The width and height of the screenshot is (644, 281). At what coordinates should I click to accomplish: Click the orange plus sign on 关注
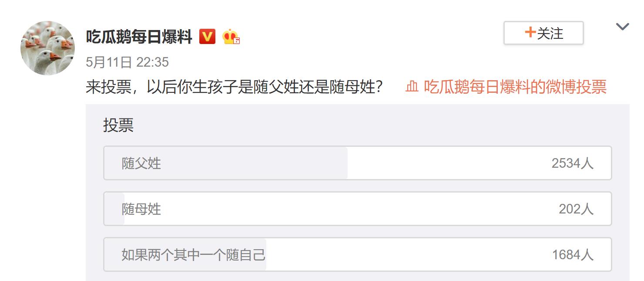(530, 33)
